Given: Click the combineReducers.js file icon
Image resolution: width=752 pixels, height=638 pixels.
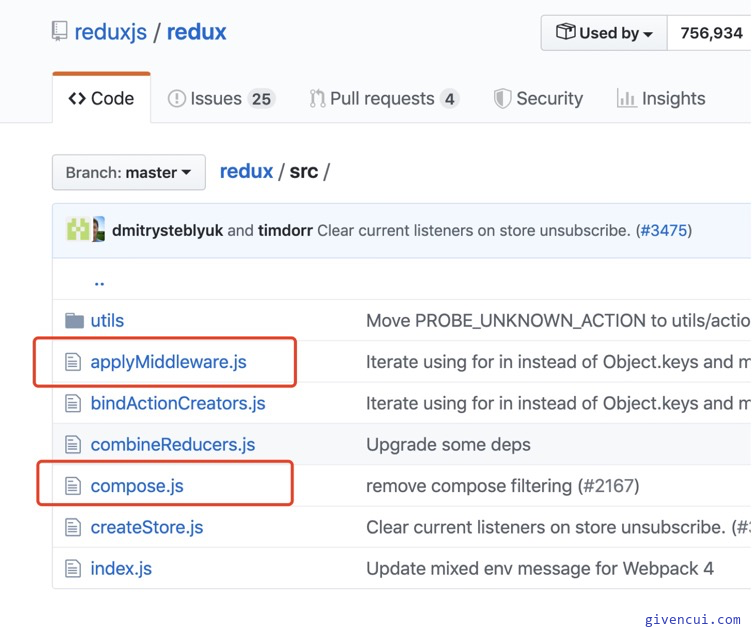Looking at the screenshot, I should [x=73, y=445].
